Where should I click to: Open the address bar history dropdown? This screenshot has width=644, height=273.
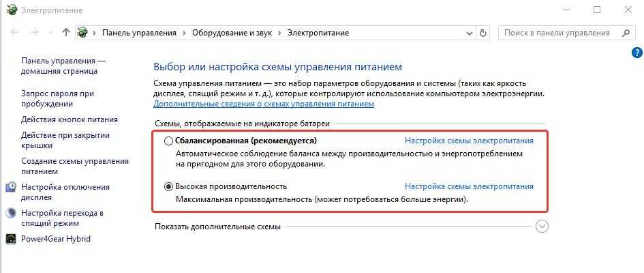[470, 33]
